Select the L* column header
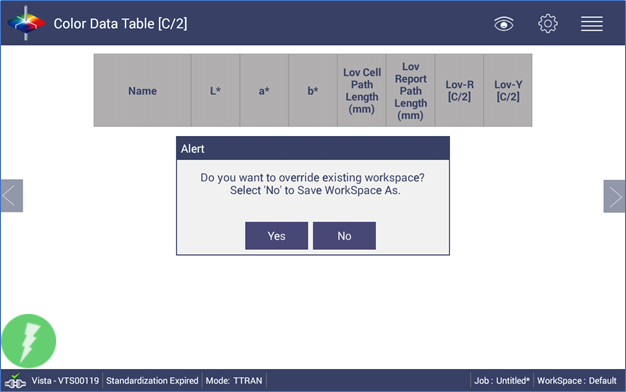This screenshot has width=626, height=392. [216, 91]
